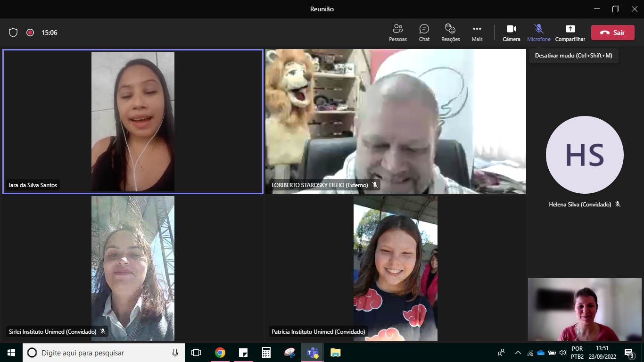Open the clock showing 13:51
Viewport: 644px width, 362px height.
(602, 353)
